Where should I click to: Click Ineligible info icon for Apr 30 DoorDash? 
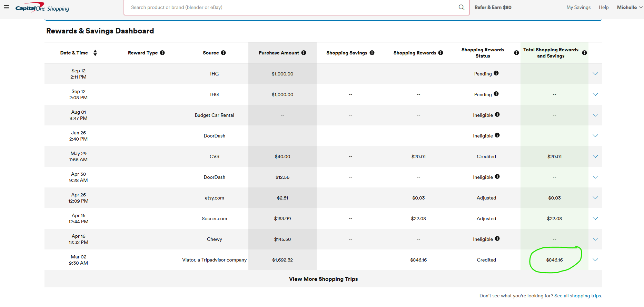coord(497,176)
